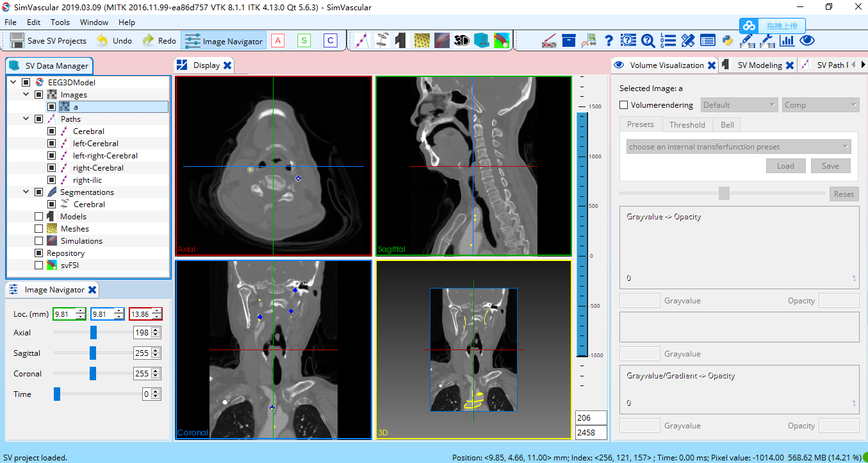
Task: Open the SV Meshing yellow mesh icon
Action: tap(422, 40)
